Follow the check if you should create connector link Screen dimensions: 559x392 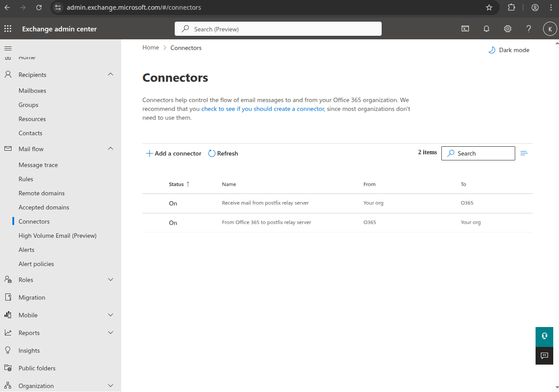(x=263, y=109)
